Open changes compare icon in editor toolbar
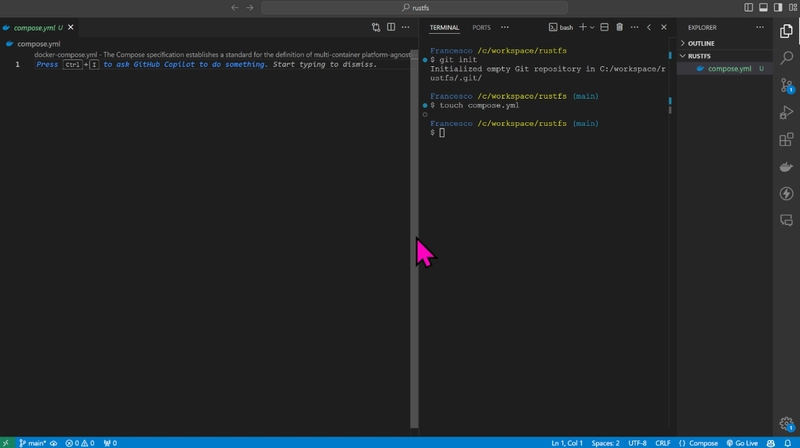Screen dimensions: 800x448 376,28
